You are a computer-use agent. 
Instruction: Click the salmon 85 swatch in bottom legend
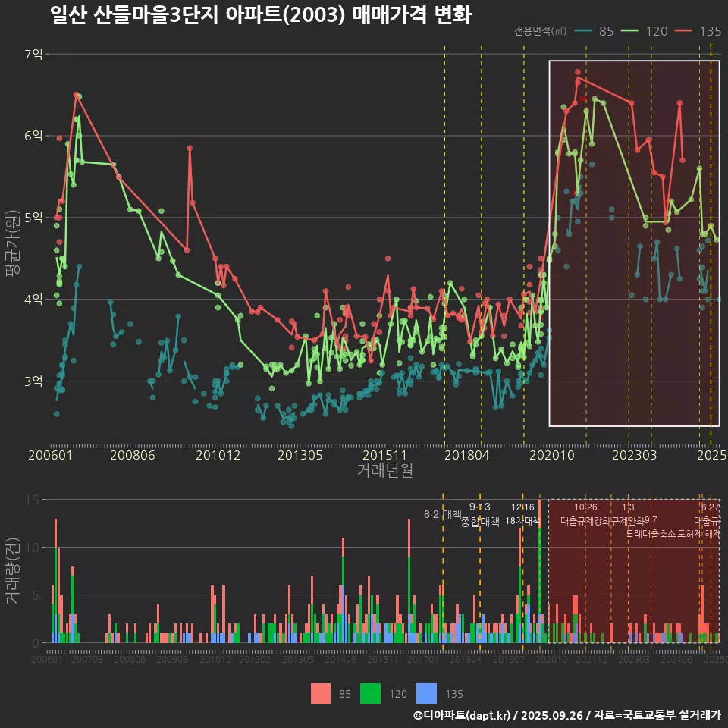[x=321, y=693]
